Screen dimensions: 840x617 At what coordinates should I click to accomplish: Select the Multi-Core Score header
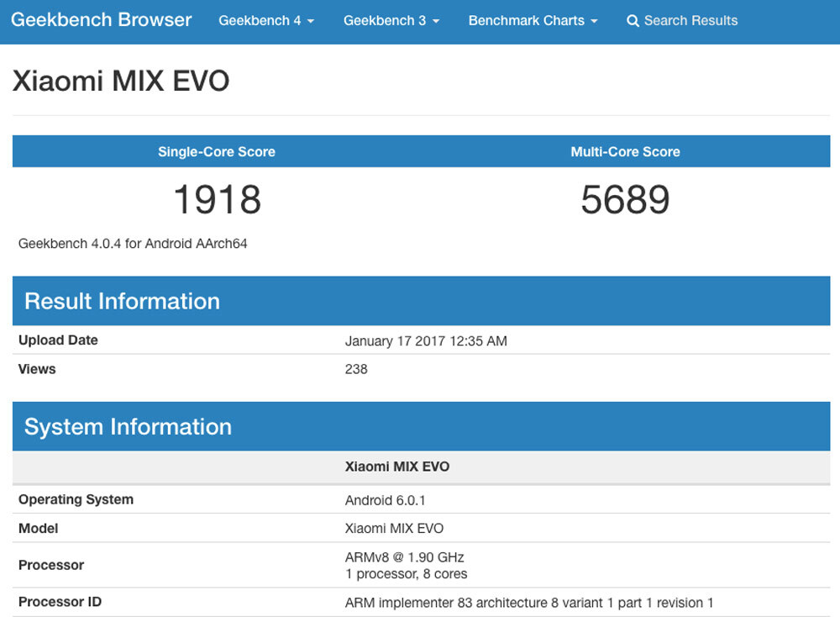coord(625,152)
